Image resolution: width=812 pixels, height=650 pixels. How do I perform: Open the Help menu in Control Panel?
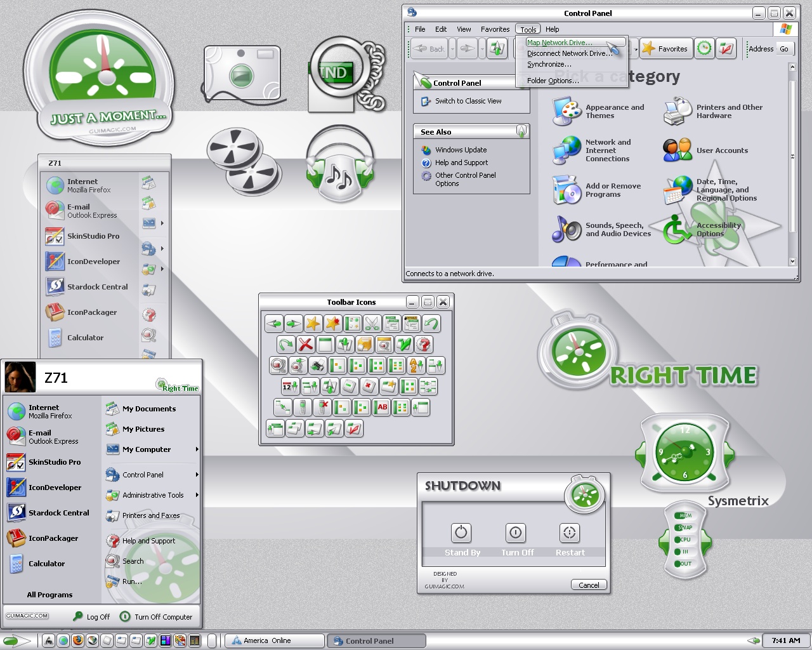coord(553,29)
